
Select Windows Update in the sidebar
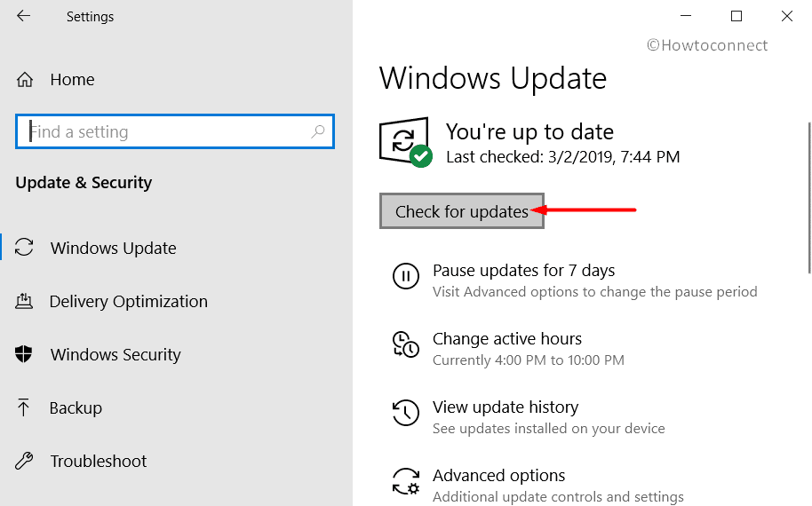coord(114,248)
